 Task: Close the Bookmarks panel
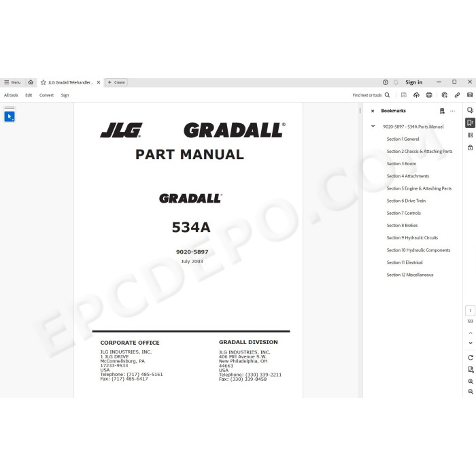tap(373, 111)
